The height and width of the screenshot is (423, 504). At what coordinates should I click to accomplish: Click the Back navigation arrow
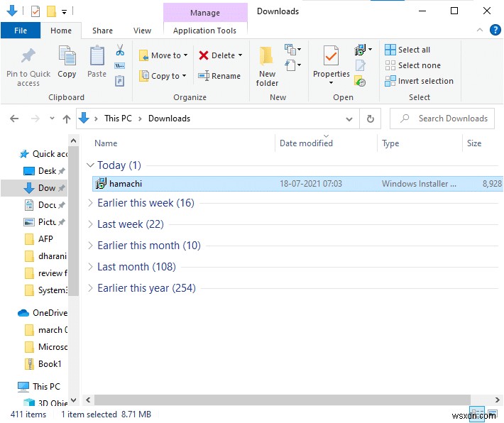coord(14,119)
